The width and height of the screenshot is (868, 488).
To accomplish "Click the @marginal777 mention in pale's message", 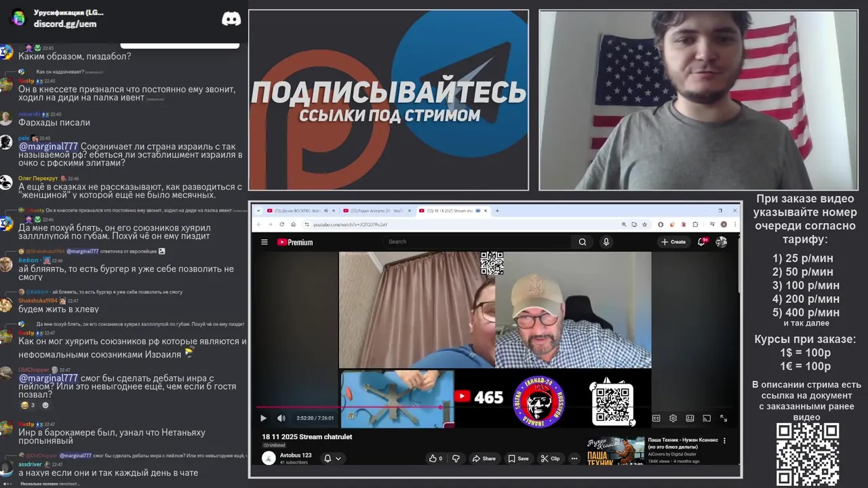I will (48, 146).
